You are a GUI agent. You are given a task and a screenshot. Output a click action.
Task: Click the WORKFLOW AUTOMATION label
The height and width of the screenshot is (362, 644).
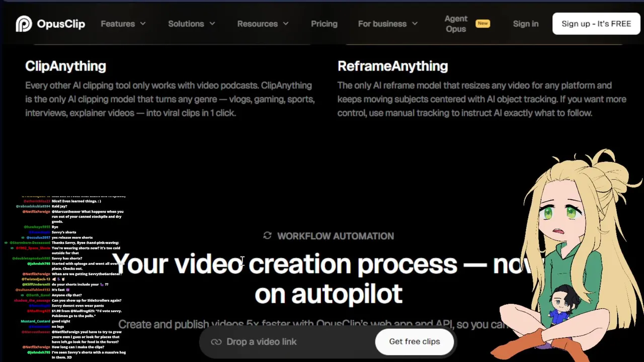[x=336, y=236]
